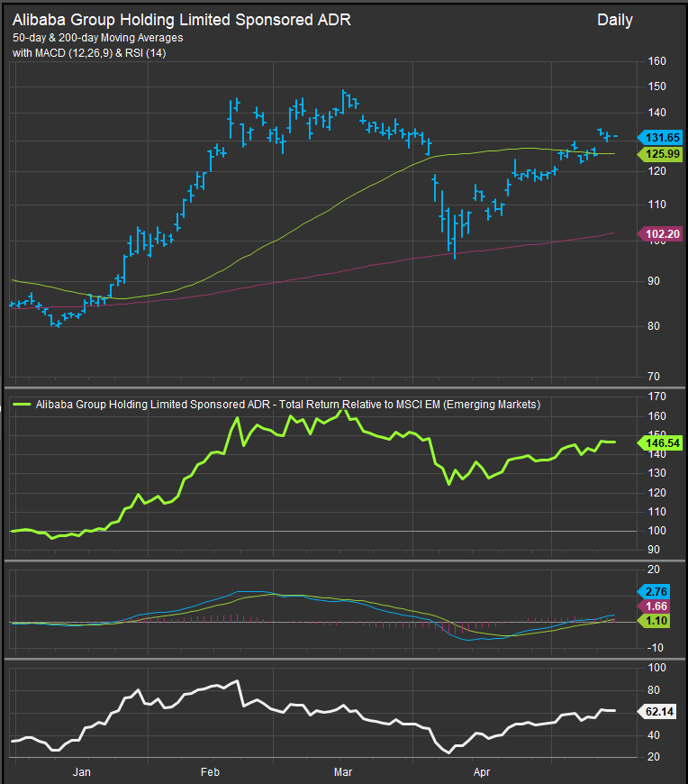
Task: Click the 'Feb' x-axis label
Action: (210, 772)
